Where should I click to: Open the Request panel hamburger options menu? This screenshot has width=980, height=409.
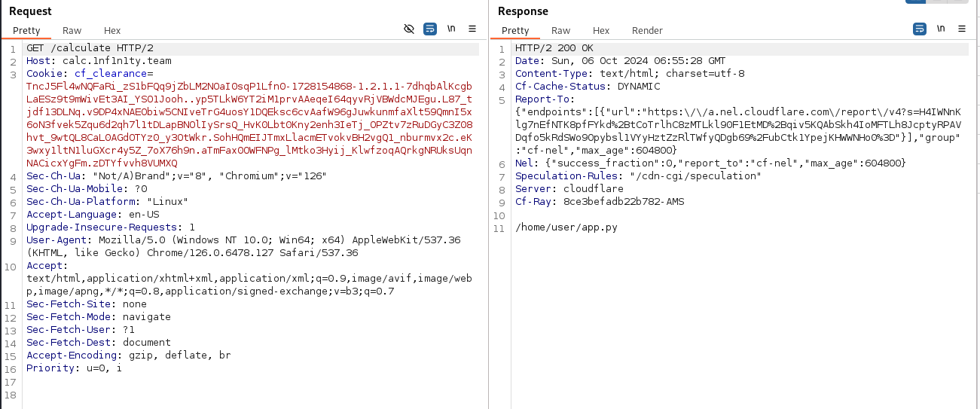coord(472,29)
